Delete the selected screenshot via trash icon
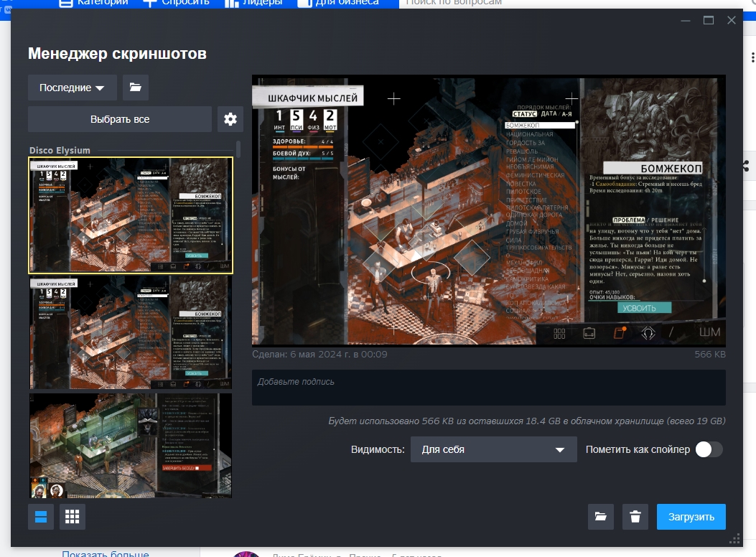 [x=635, y=517]
